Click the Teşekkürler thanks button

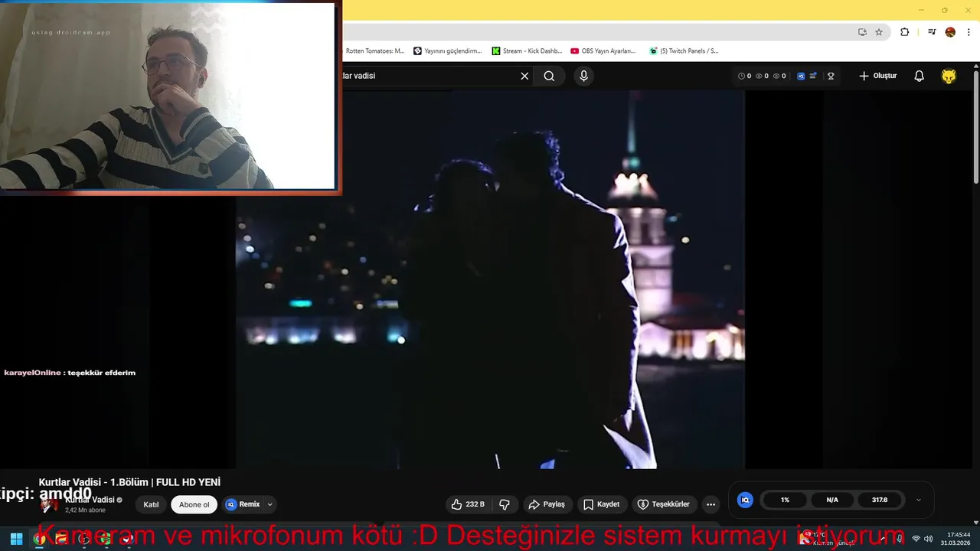coord(664,504)
